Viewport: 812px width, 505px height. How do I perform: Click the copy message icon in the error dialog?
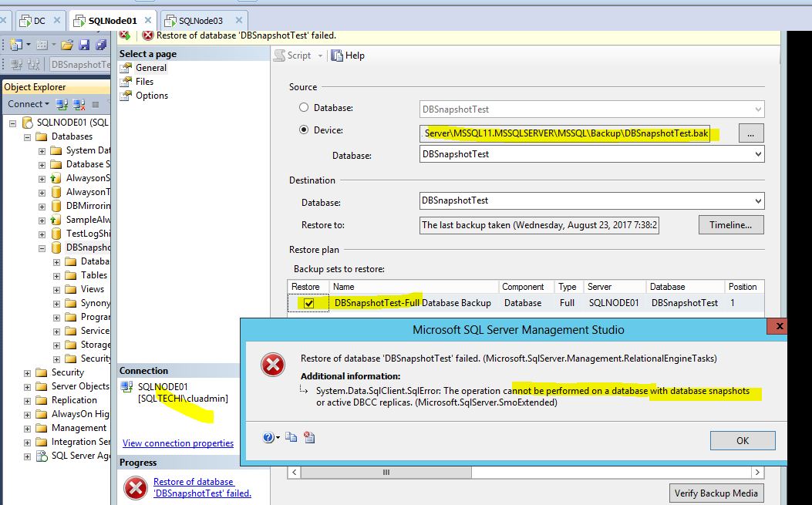pos(291,437)
